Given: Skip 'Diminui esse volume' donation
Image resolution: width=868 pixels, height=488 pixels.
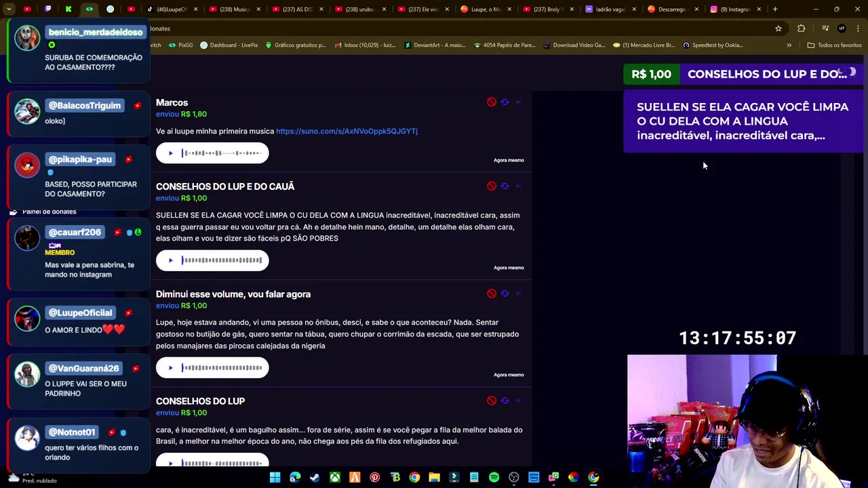Looking at the screenshot, I should coord(518,293).
